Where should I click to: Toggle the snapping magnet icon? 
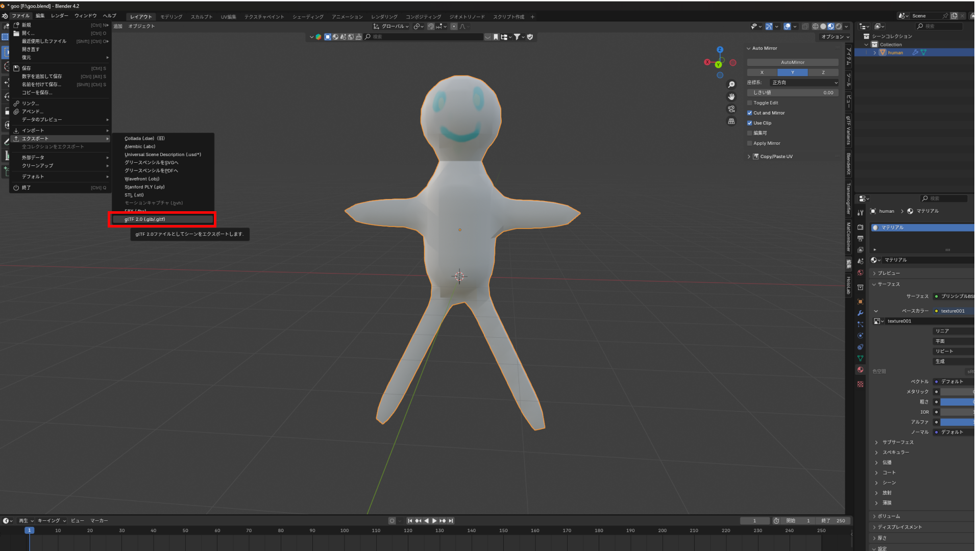[431, 27]
